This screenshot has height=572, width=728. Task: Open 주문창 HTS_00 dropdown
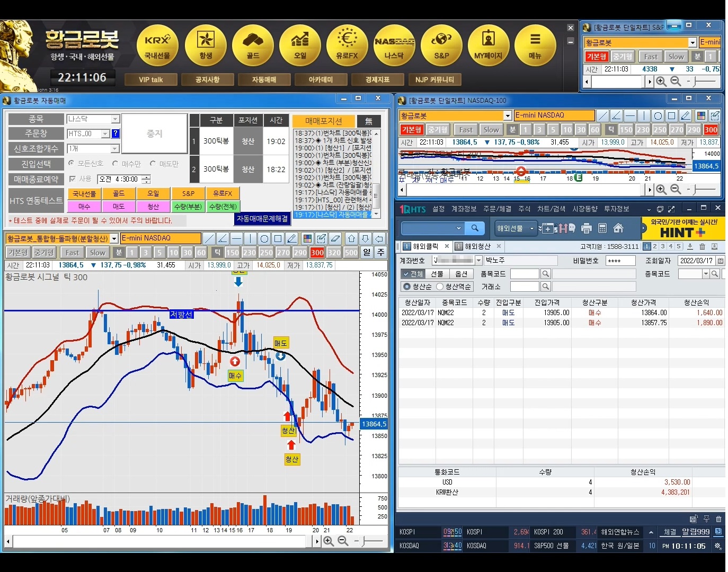tap(105, 134)
